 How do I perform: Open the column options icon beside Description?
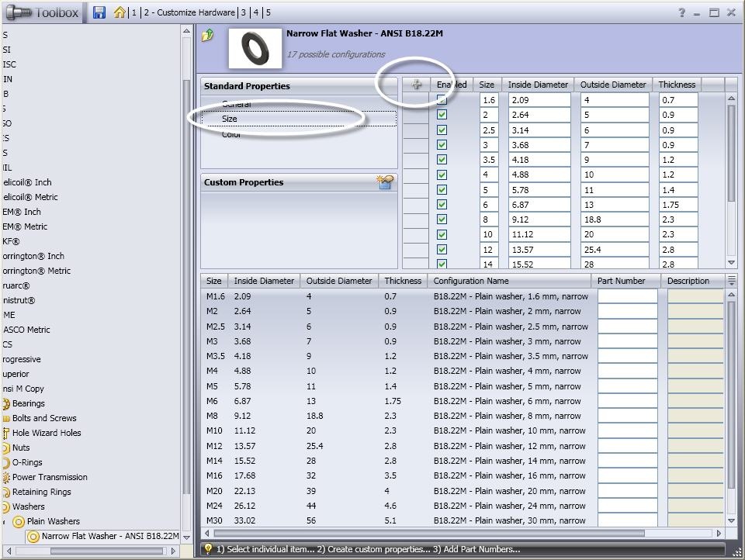click(732, 280)
